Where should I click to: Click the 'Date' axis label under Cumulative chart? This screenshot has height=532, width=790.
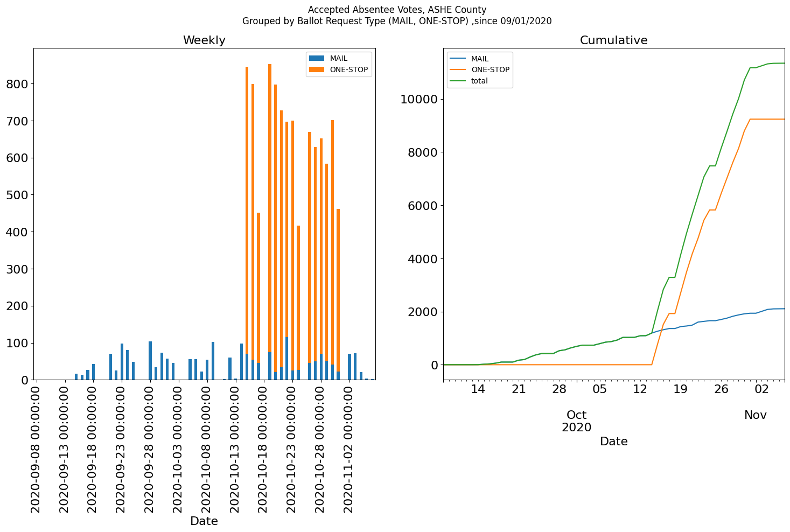613,442
